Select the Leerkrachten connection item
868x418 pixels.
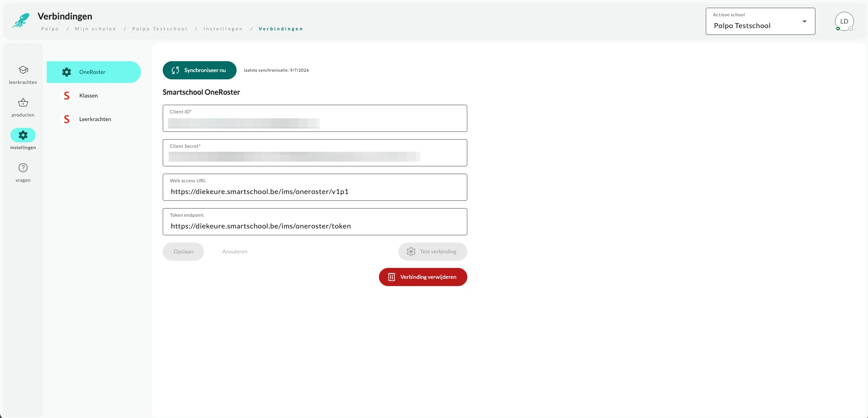(94, 119)
